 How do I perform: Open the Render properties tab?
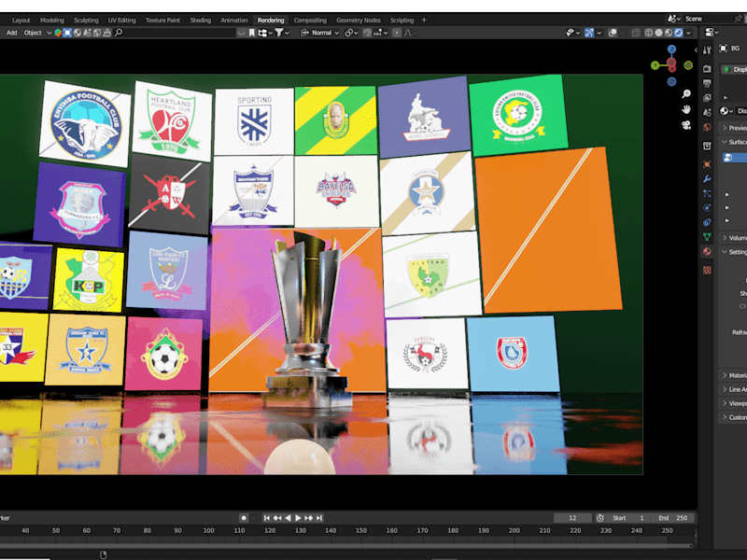click(707, 69)
